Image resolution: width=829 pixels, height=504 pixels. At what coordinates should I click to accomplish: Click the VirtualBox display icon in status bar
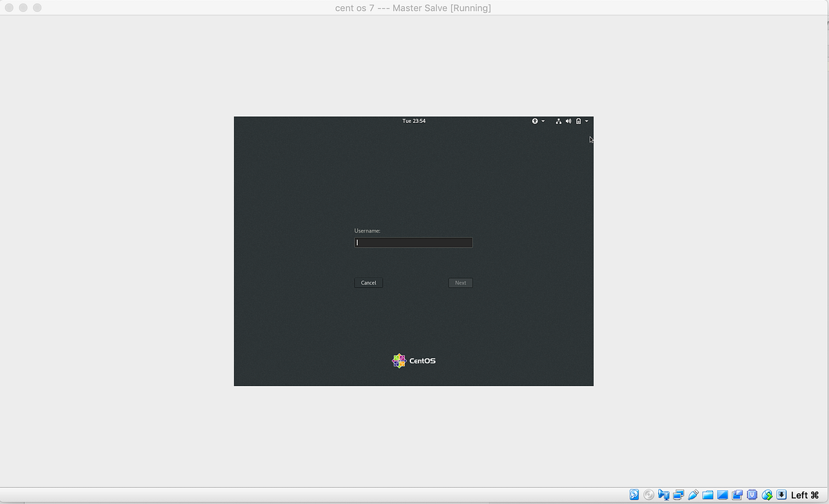coord(723,494)
